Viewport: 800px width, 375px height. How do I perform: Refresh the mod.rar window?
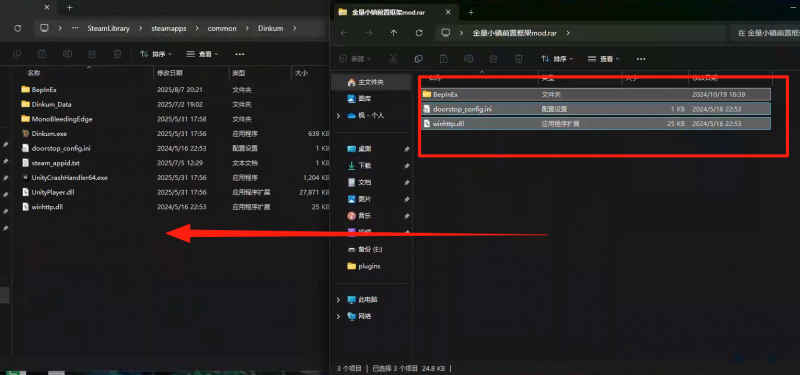coord(419,33)
